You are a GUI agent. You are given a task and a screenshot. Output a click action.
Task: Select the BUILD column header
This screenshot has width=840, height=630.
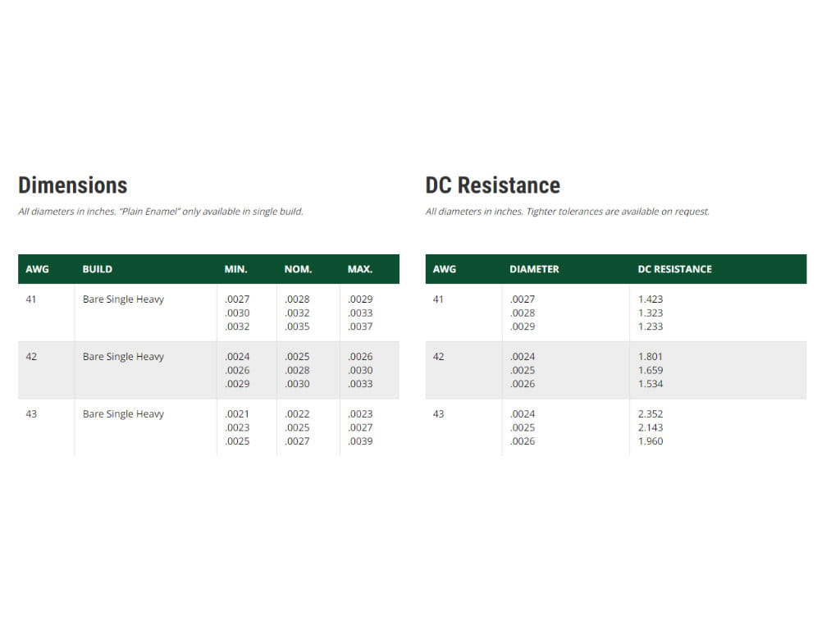(97, 269)
